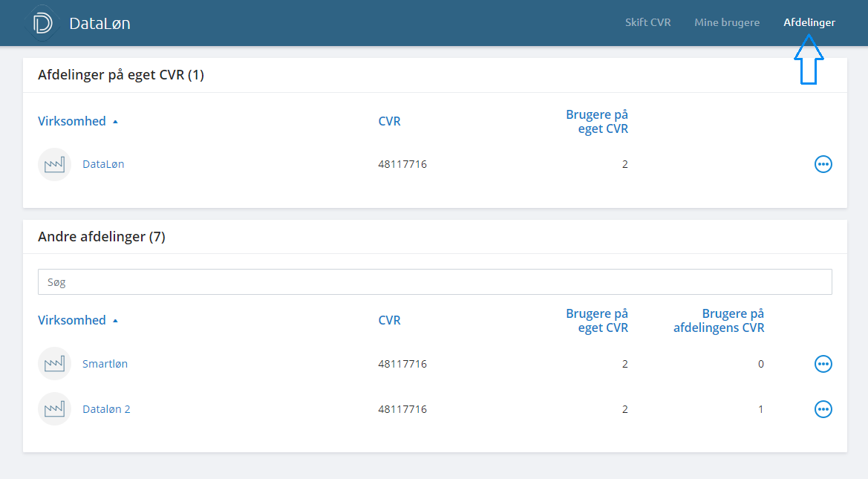Select the Afdelinger menu item
Image resolution: width=868 pixels, height=479 pixels.
(809, 22)
